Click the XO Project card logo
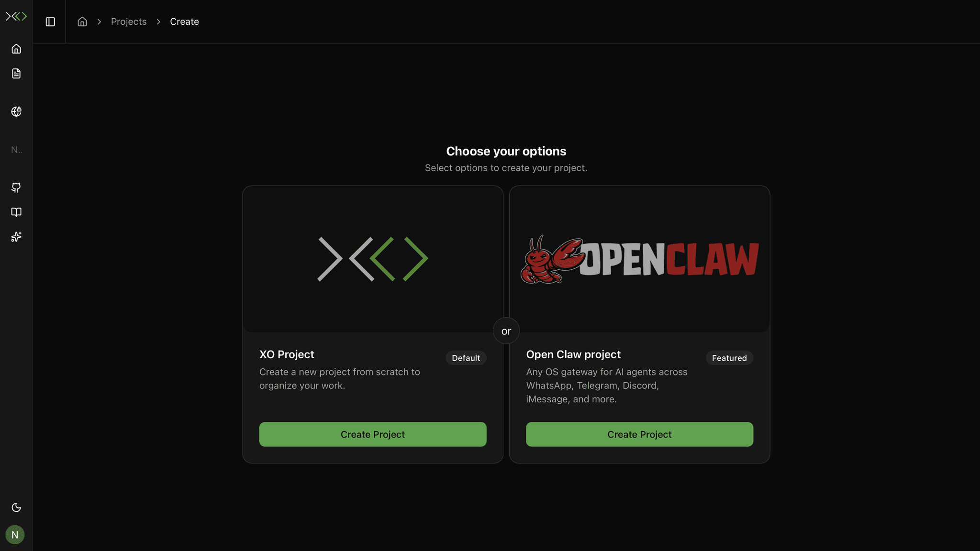The width and height of the screenshot is (980, 551). [373, 258]
